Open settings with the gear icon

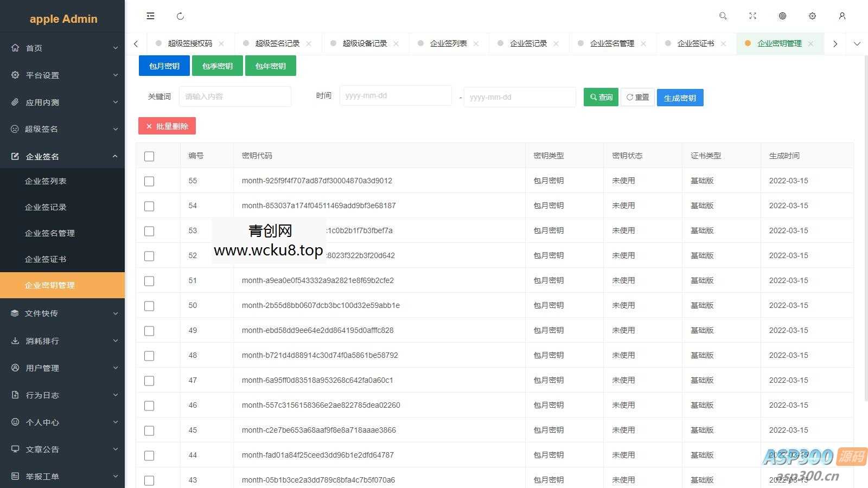[812, 16]
